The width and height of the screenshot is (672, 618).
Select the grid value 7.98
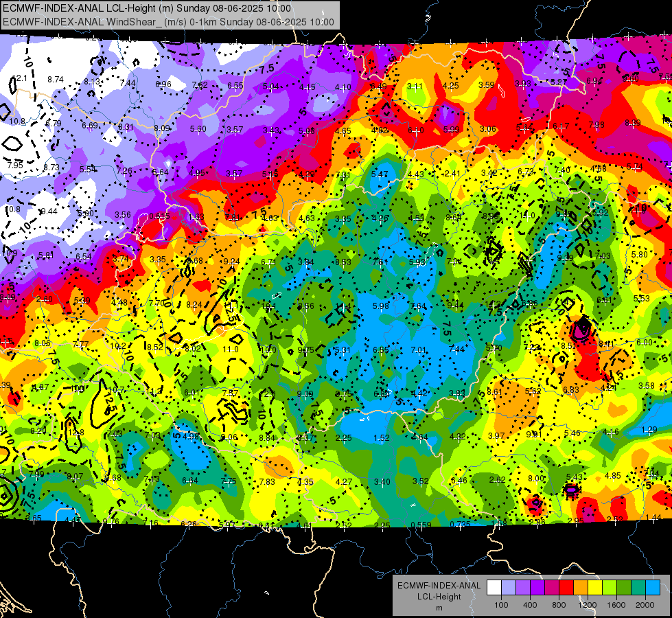pyautogui.click(x=596, y=124)
